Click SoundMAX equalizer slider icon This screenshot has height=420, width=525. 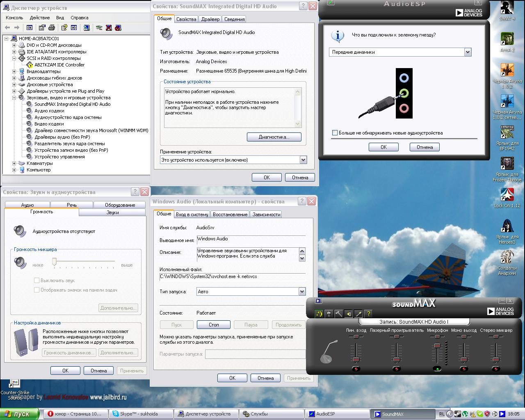tap(329, 314)
